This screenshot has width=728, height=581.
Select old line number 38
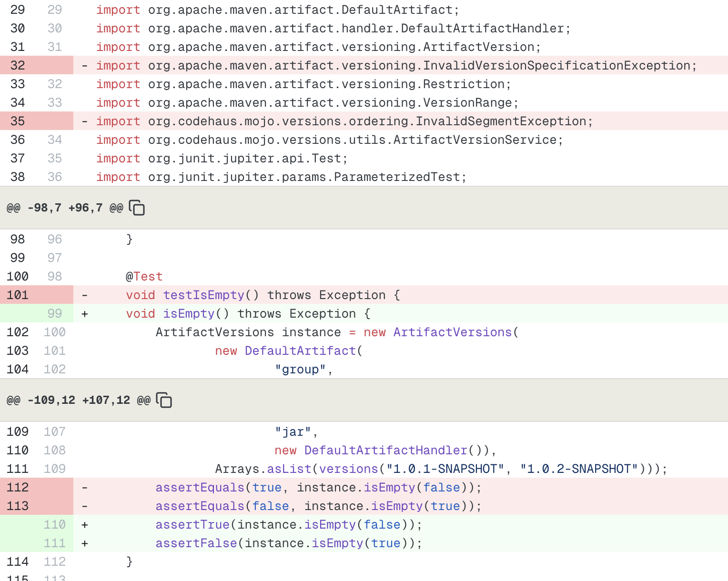[18, 177]
